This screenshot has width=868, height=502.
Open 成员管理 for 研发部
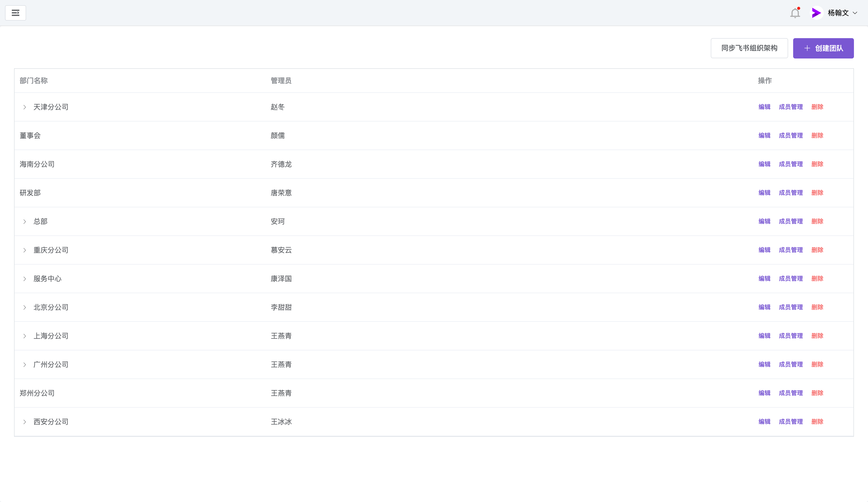(790, 193)
